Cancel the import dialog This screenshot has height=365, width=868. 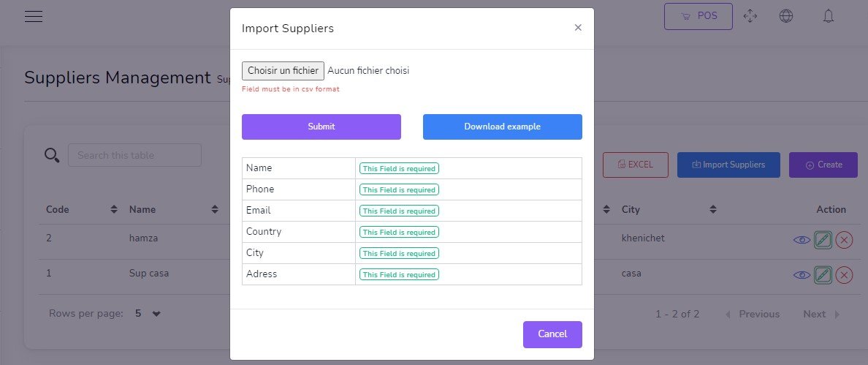(552, 334)
